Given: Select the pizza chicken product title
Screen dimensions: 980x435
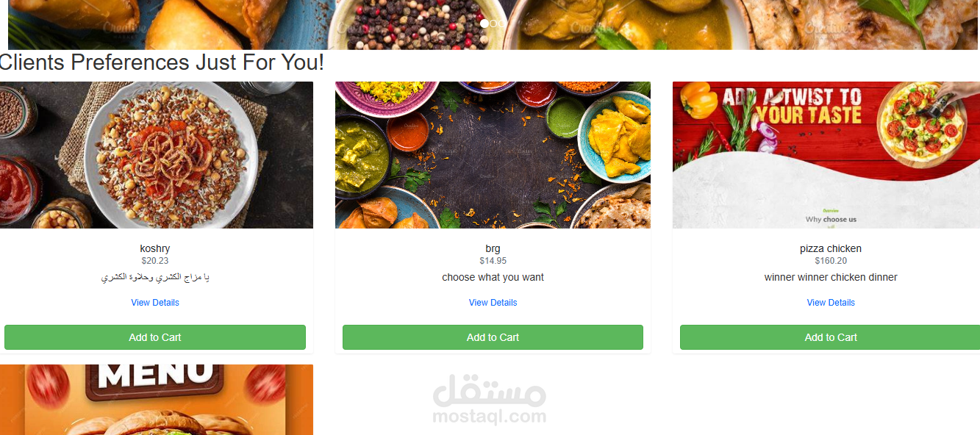Looking at the screenshot, I should 831,248.
